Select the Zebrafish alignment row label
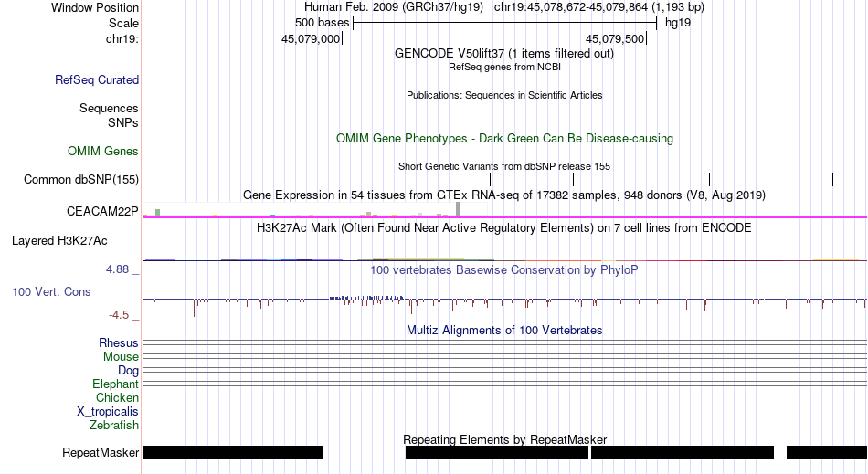868x474 pixels. 114,425
